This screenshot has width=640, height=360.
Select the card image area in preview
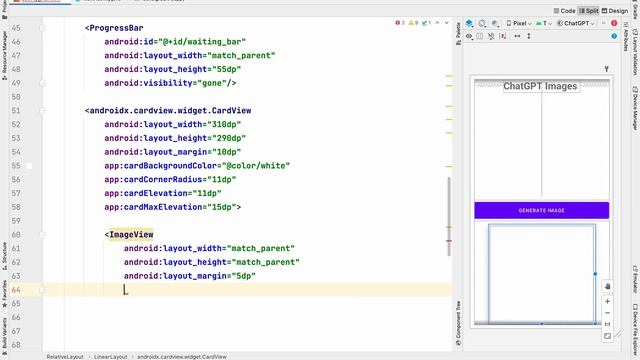point(541,274)
